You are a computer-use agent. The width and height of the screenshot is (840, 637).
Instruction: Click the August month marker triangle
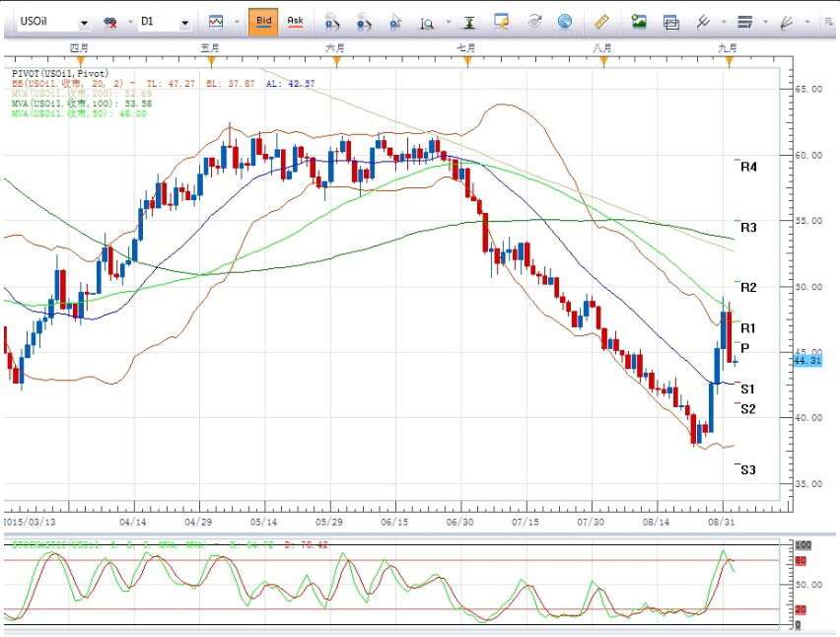(604, 61)
